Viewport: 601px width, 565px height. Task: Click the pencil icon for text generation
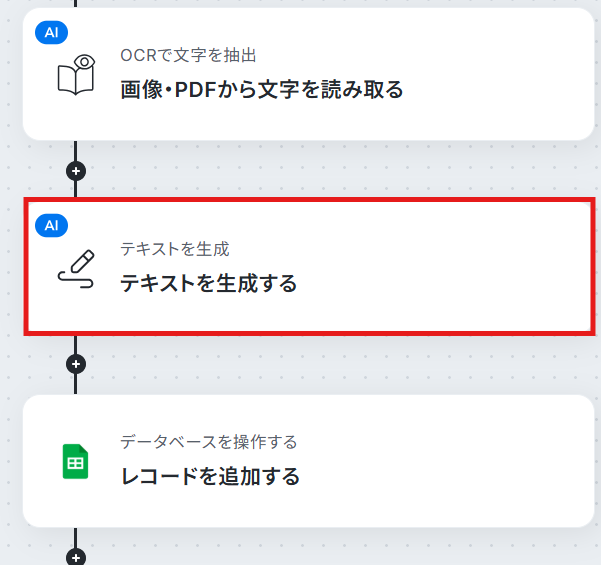76,269
